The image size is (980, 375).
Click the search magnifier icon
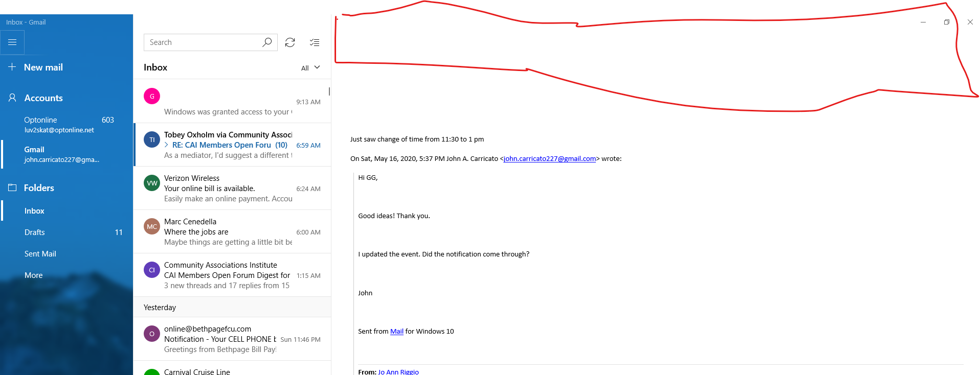pyautogui.click(x=267, y=42)
